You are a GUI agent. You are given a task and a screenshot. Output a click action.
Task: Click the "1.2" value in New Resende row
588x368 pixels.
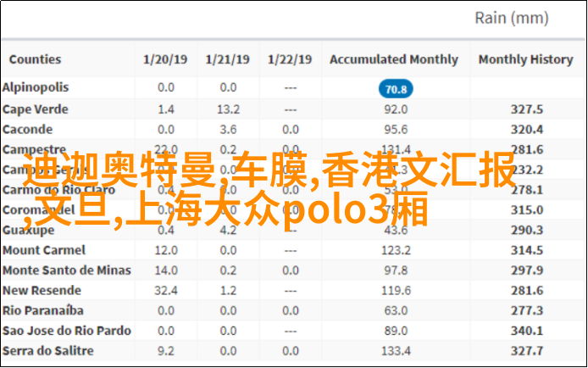[x=228, y=291]
